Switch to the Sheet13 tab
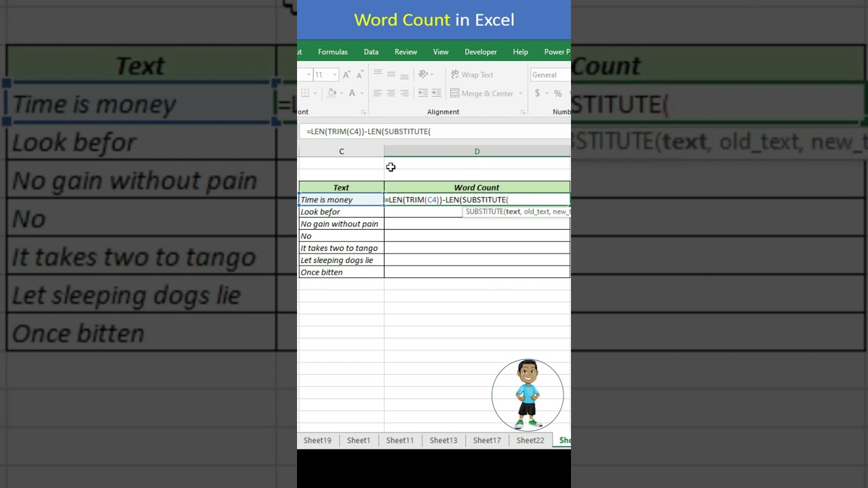 pyautogui.click(x=443, y=441)
